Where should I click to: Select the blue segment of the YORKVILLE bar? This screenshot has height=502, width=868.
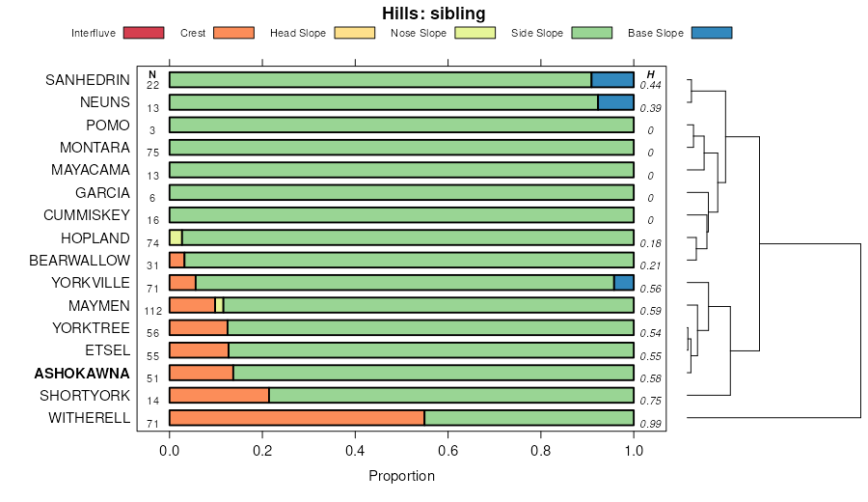pos(624,283)
